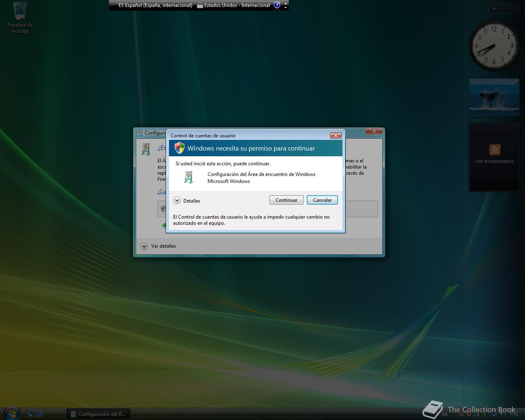Click the easel icon in the Configuración window

click(x=146, y=149)
